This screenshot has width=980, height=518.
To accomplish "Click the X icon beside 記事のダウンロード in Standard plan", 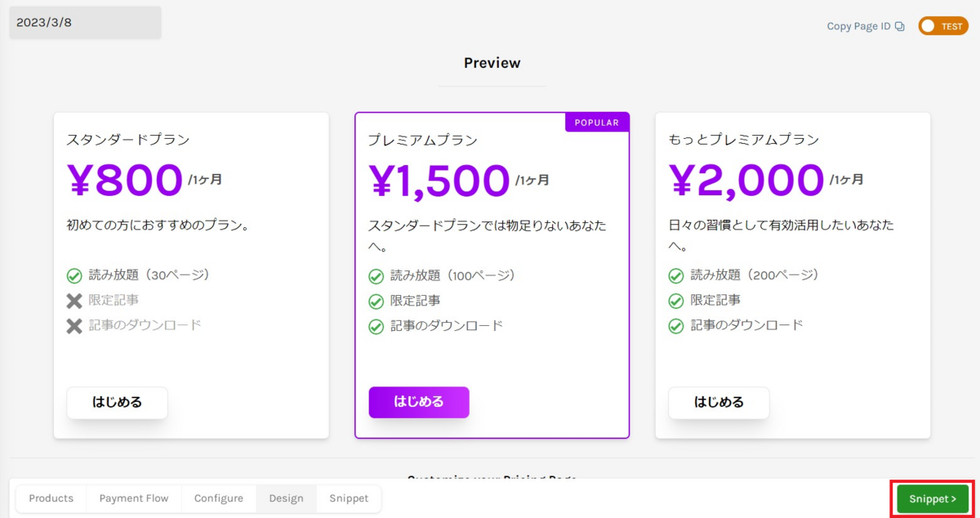I will click(74, 326).
